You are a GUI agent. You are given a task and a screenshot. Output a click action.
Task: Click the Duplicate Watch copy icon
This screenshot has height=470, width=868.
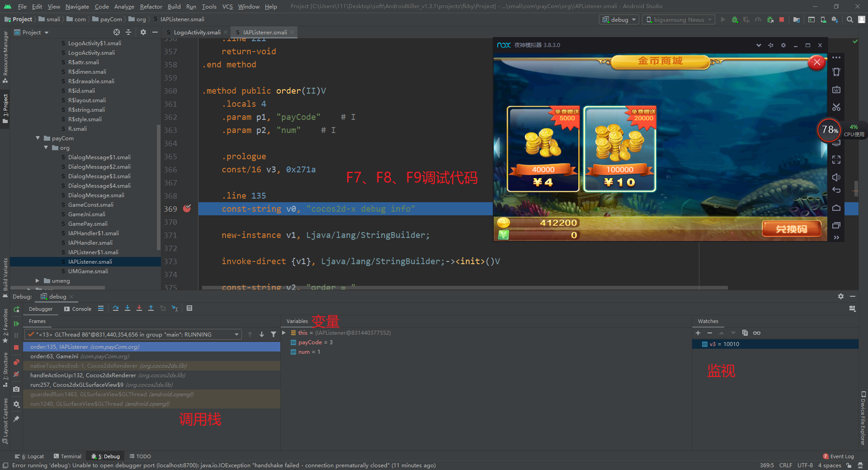[745, 333]
